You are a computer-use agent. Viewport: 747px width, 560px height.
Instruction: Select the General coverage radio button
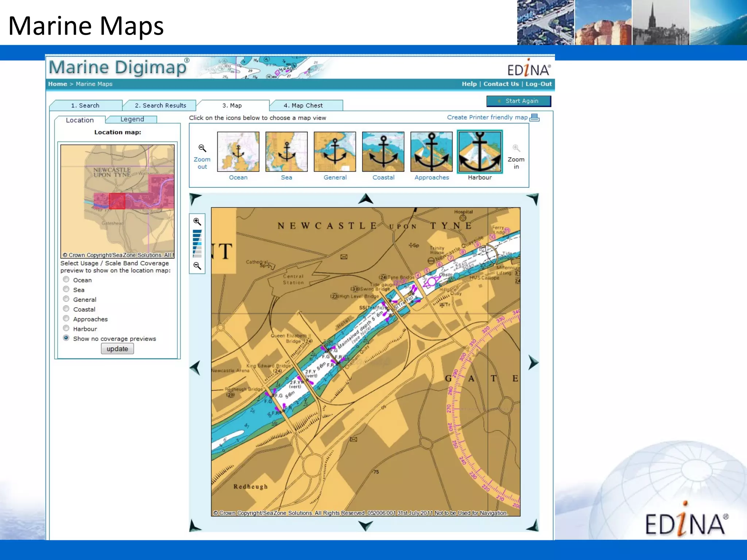[x=66, y=299]
